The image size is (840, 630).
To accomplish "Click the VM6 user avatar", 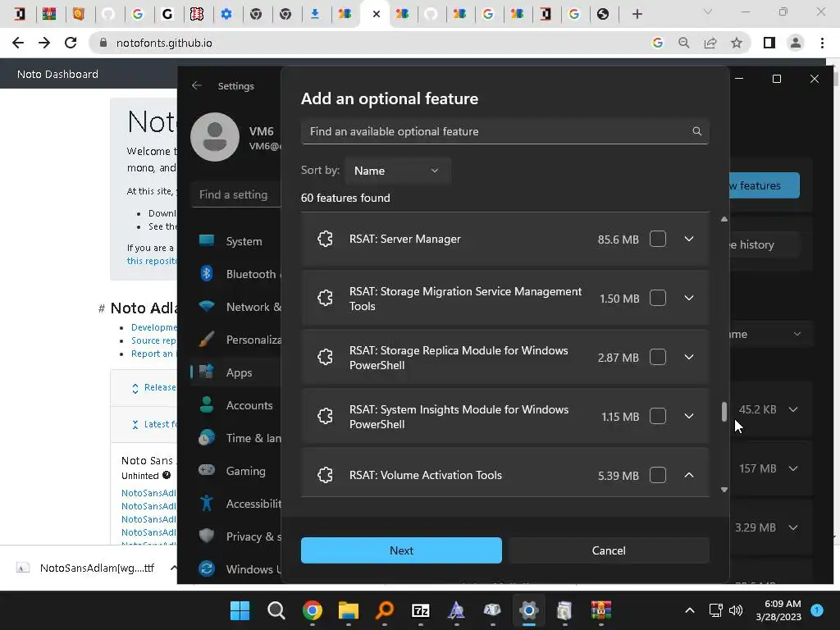I will pyautogui.click(x=215, y=137).
